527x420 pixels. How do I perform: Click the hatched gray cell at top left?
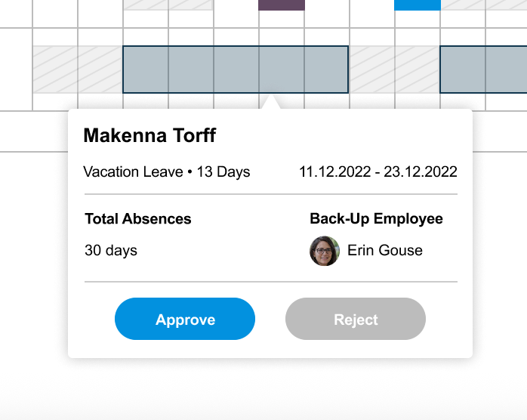[x=168, y=5]
